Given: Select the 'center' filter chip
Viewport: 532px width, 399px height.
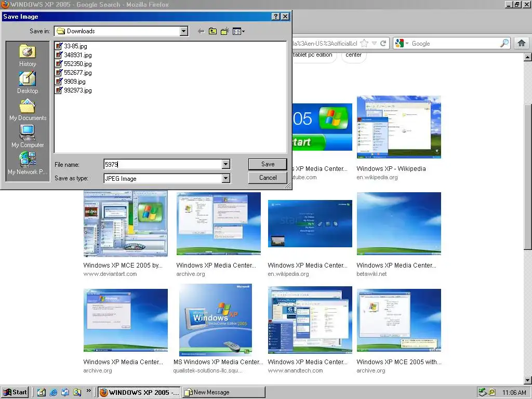Looking at the screenshot, I should tap(353, 55).
